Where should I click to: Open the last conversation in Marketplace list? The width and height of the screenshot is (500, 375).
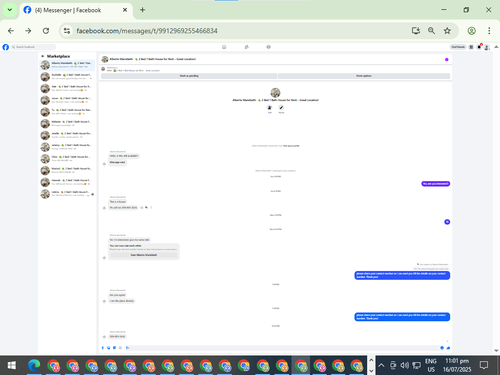pyautogui.click(x=67, y=194)
